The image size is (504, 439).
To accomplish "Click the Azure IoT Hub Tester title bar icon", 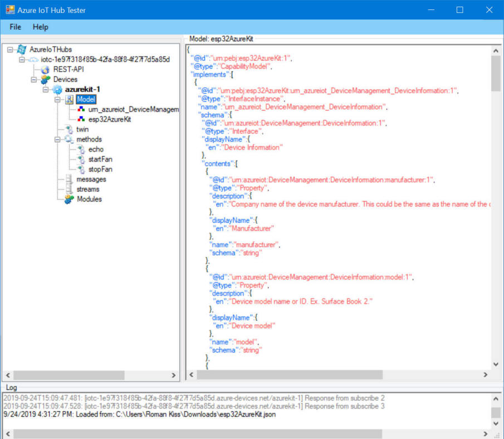I will [x=10, y=10].
